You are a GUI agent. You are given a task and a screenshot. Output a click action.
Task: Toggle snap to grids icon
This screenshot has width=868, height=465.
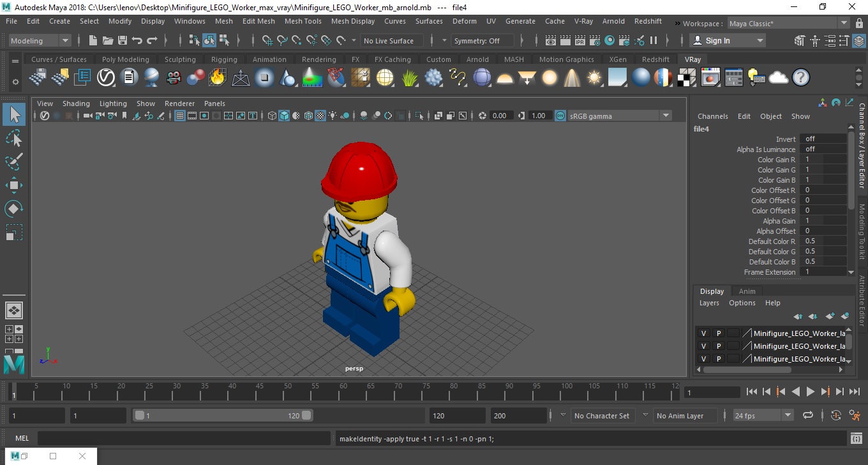coord(268,41)
